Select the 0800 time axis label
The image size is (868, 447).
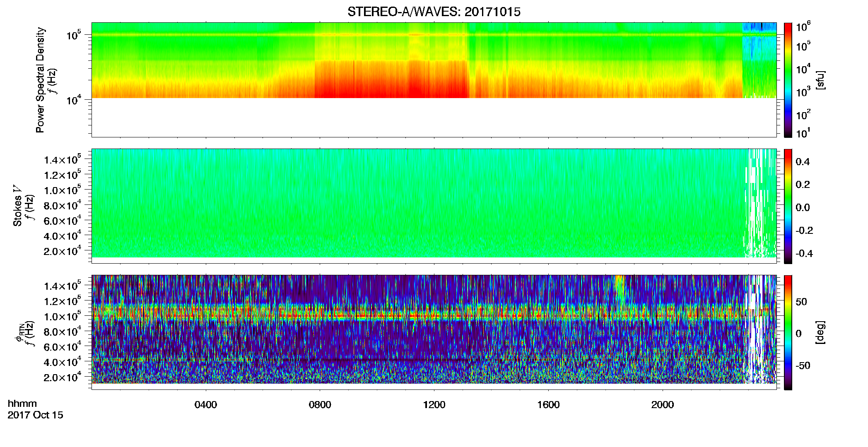pyautogui.click(x=320, y=404)
